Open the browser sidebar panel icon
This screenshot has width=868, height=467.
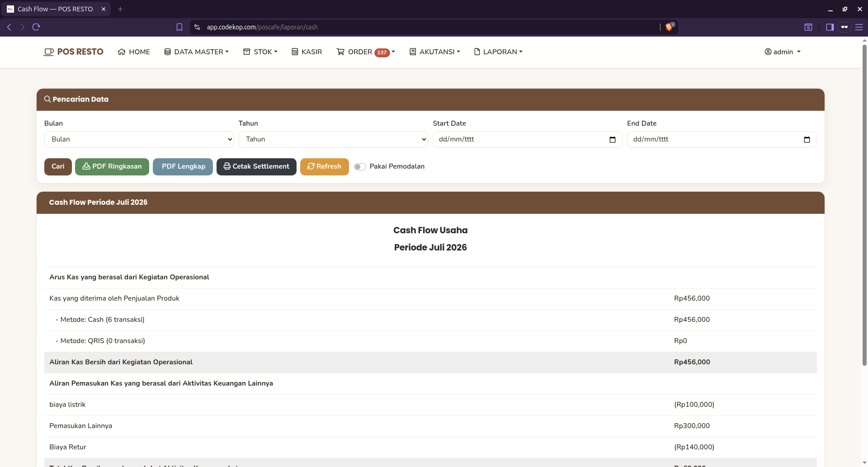tap(830, 27)
